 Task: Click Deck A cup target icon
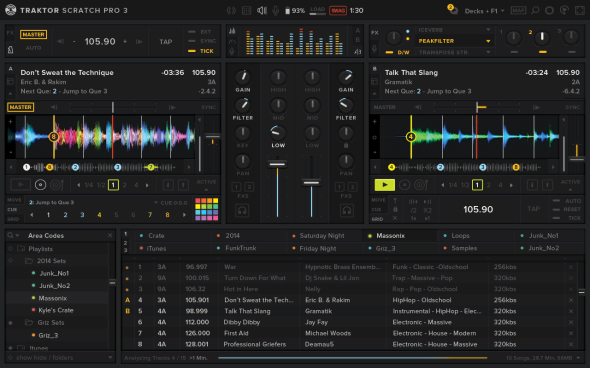click(57, 185)
